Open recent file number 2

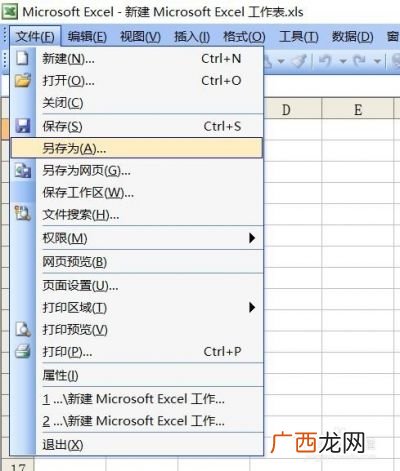[x=137, y=421]
